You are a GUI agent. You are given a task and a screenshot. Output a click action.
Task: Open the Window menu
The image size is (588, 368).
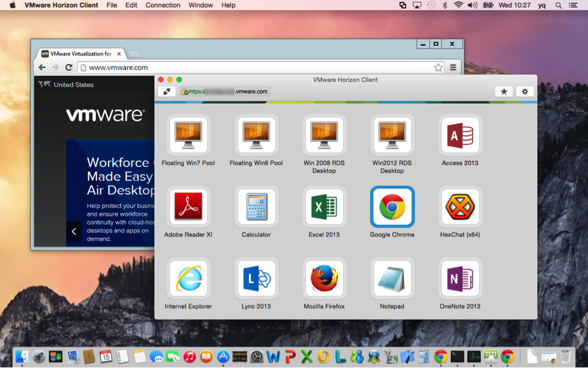click(201, 5)
